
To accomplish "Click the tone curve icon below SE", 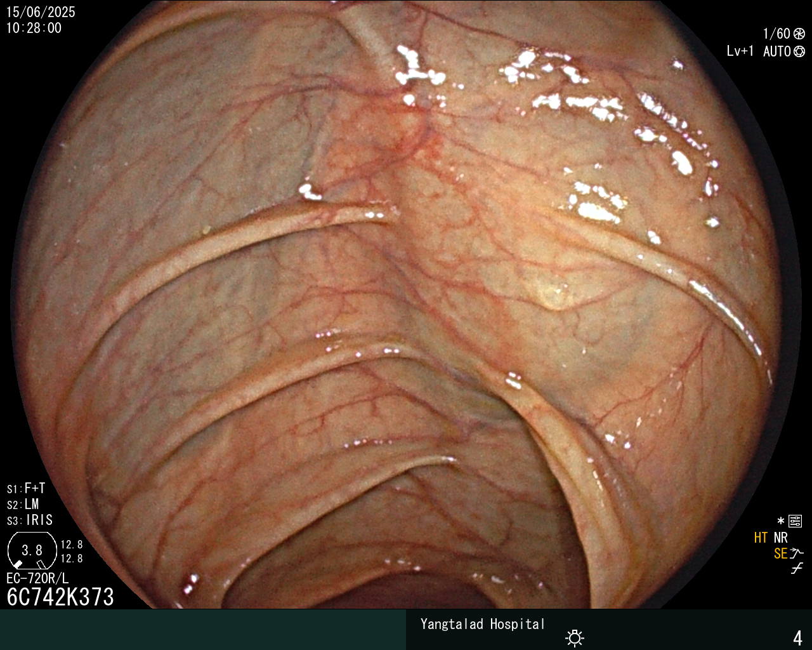I will tap(797, 569).
